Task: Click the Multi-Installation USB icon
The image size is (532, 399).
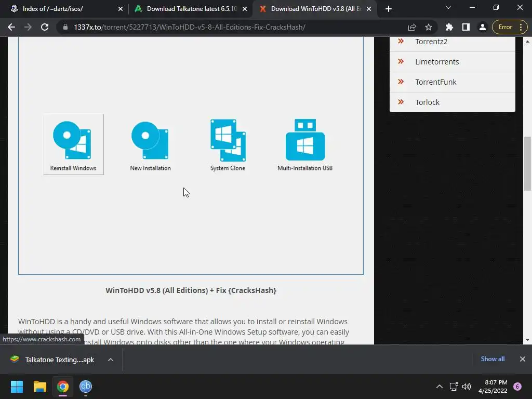Action: pyautogui.click(x=305, y=139)
